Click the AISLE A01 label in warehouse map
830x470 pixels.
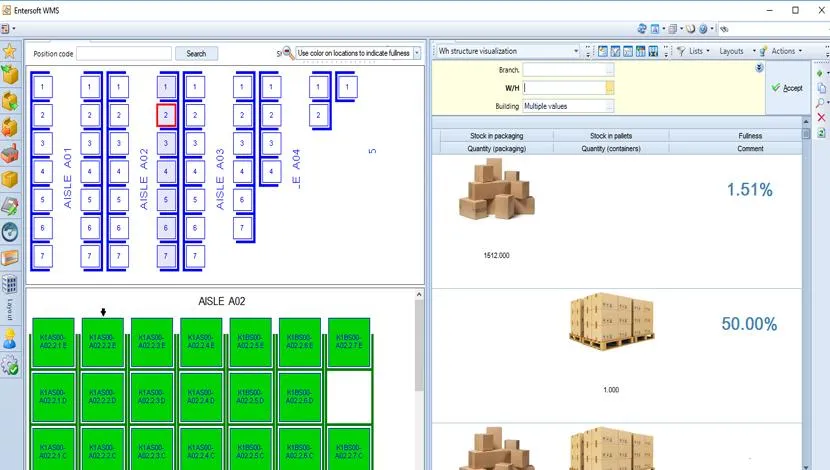[68, 178]
